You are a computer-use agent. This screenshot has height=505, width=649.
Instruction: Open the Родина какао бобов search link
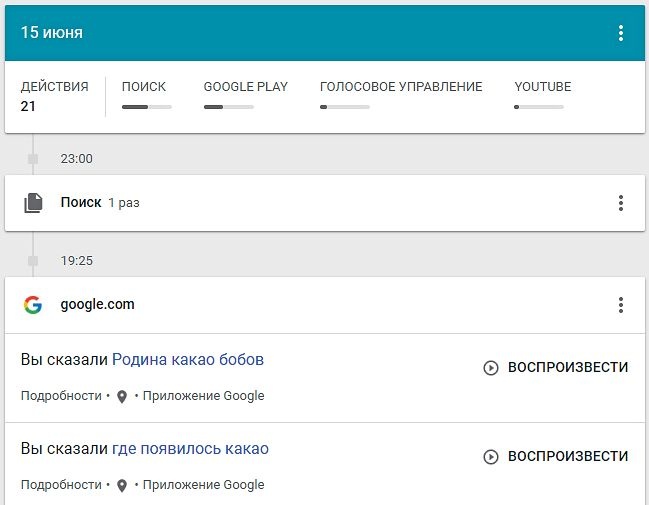(187, 359)
